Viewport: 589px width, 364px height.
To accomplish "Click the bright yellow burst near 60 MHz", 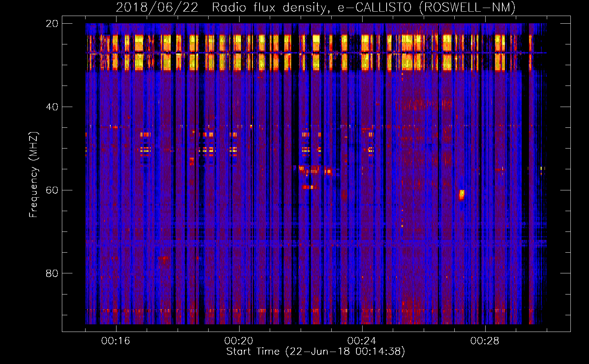I will click(x=462, y=194).
